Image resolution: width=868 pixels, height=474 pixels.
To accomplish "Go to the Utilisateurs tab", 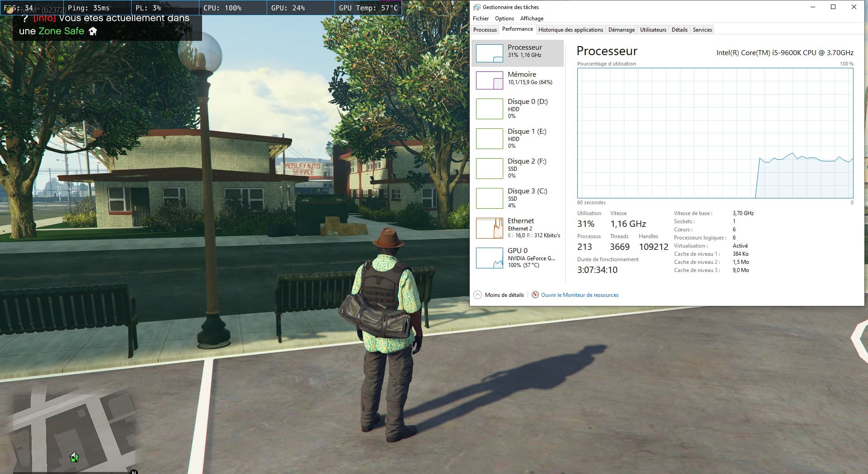I will (653, 30).
